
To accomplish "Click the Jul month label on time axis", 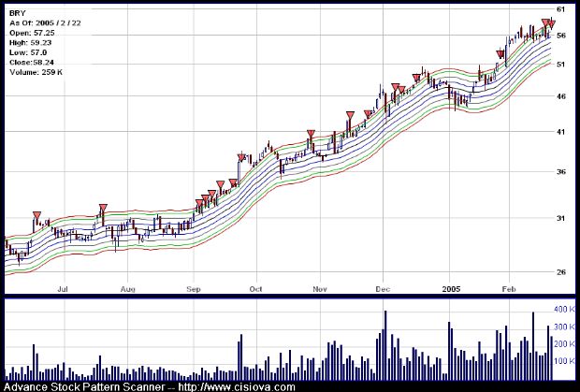I will coord(65,288).
